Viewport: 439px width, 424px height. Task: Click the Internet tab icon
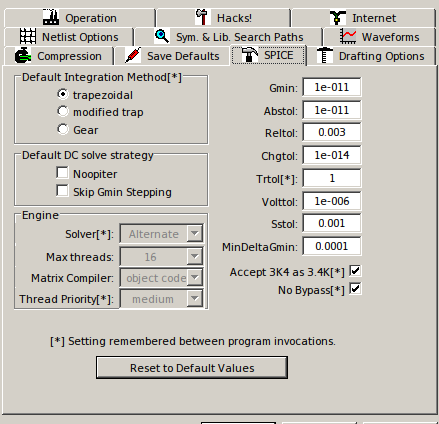click(x=338, y=18)
